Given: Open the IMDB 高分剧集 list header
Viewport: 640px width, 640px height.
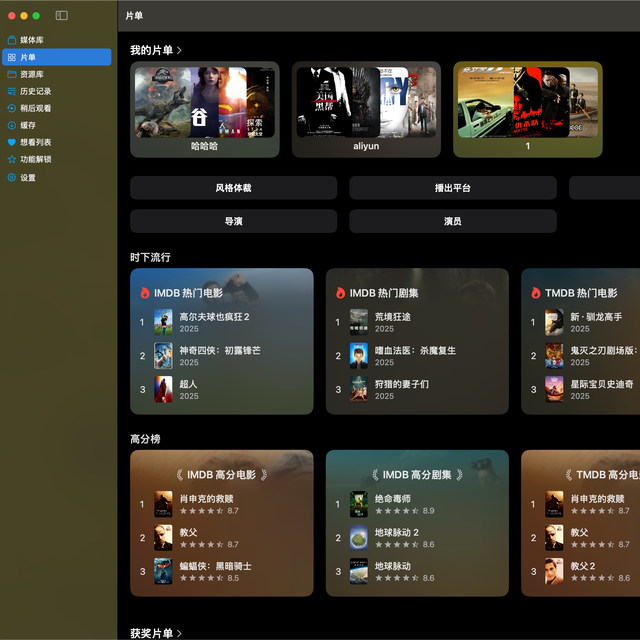Looking at the screenshot, I should [417, 475].
